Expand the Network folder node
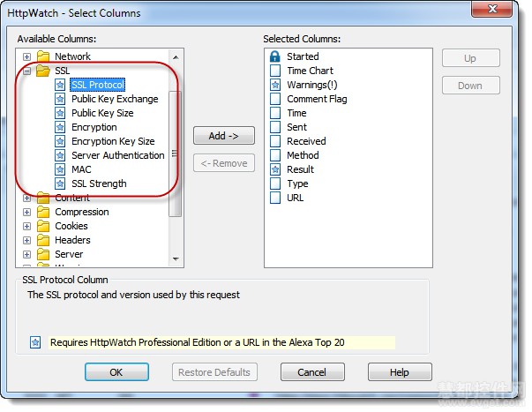 26,56
